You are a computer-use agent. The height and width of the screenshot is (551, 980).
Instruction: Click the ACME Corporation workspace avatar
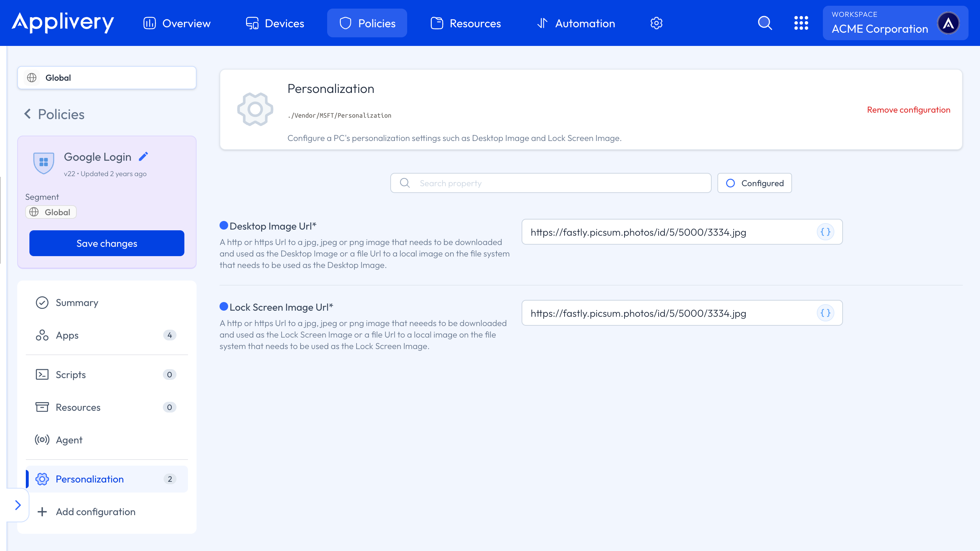pos(949,23)
